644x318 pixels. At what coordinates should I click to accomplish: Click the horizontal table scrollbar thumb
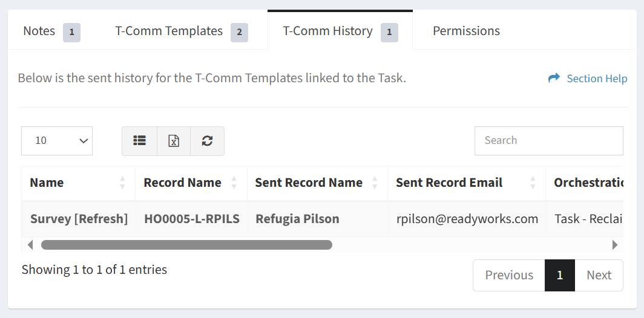pos(186,245)
